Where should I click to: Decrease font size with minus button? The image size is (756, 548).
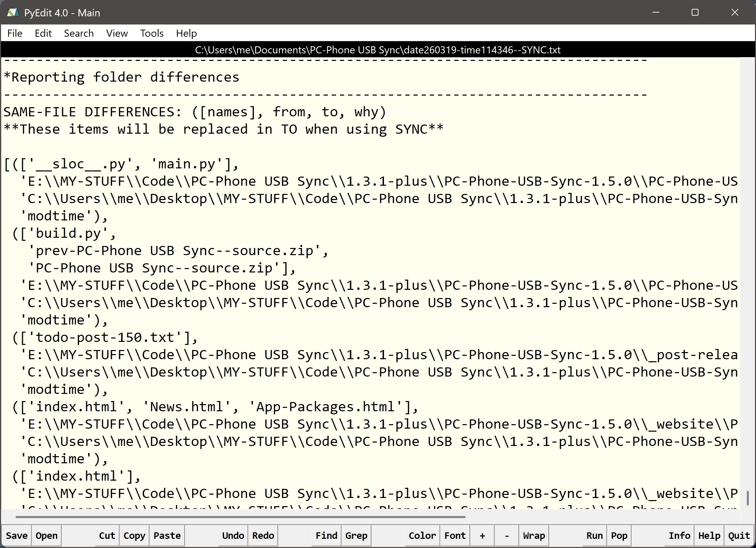[x=506, y=535]
